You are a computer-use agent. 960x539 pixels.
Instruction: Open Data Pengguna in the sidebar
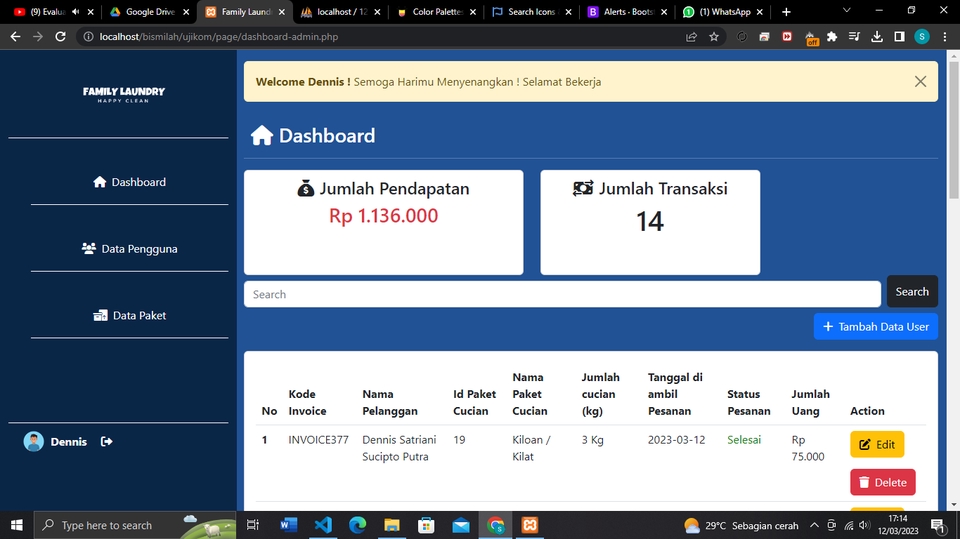point(129,249)
